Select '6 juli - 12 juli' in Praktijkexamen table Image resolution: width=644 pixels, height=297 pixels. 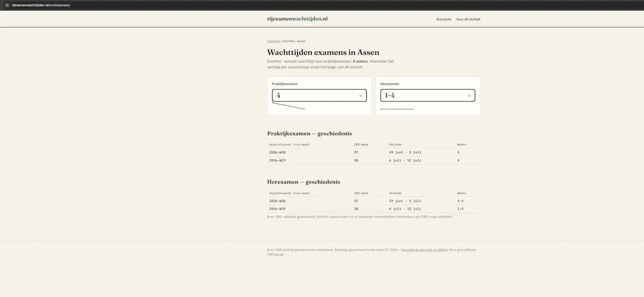405,160
